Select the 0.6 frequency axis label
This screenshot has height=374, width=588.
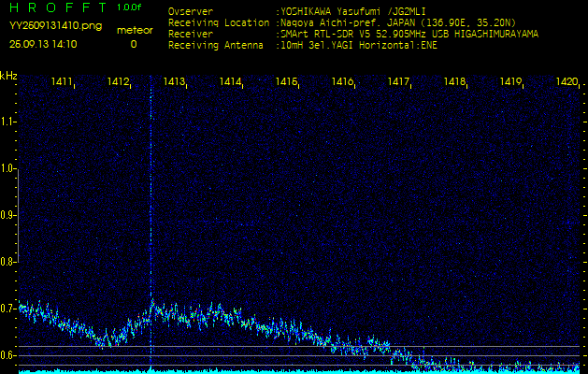point(8,355)
